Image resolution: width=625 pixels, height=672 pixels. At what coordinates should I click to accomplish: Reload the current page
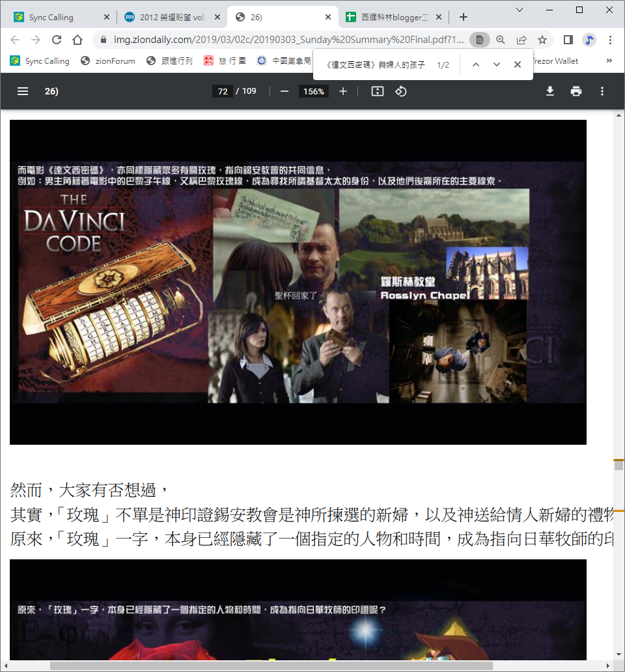point(57,40)
